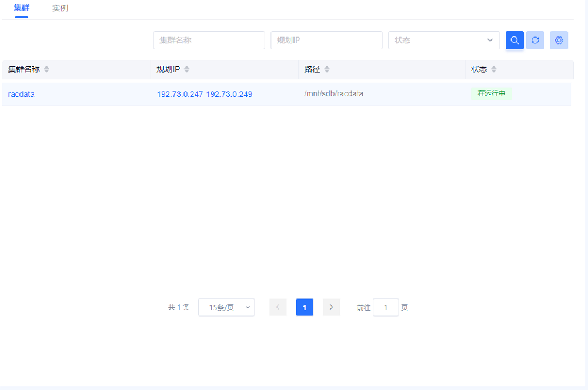Click IP address 192.73.0.249
Viewport: 588px width, 390px height.
coord(229,94)
